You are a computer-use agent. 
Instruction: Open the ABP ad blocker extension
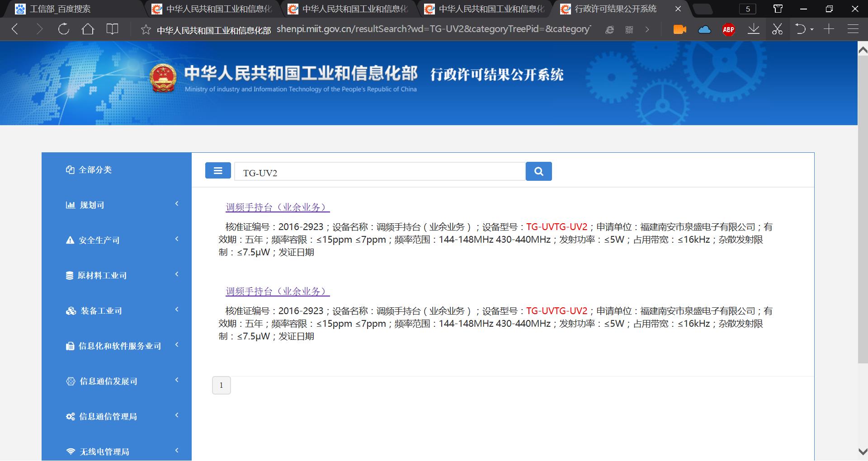[x=728, y=30]
